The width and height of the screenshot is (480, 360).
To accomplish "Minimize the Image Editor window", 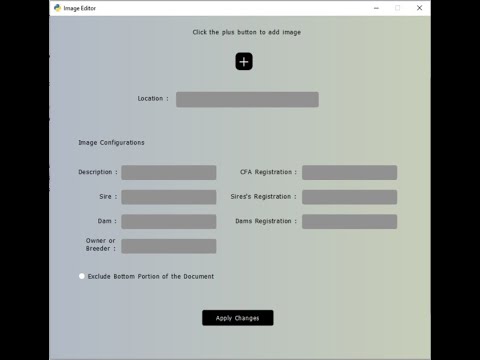I will (x=376, y=8).
